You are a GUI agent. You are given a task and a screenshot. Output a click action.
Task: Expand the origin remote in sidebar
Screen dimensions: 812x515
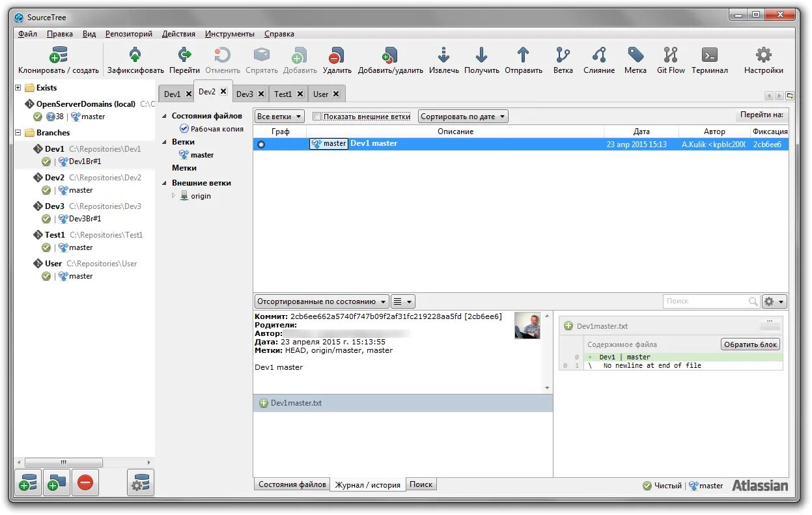tap(173, 195)
